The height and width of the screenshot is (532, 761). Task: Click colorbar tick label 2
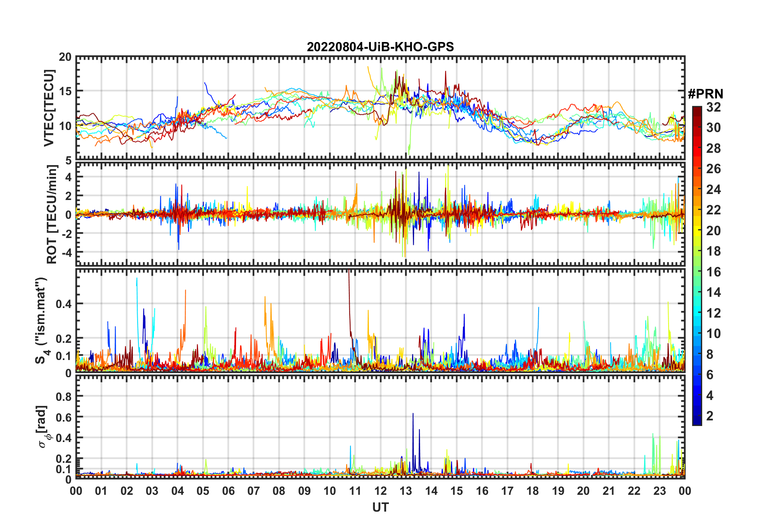point(710,416)
